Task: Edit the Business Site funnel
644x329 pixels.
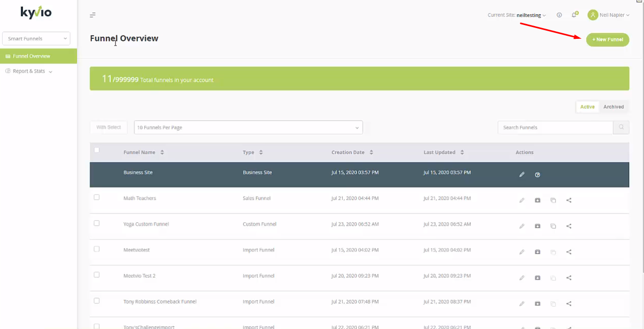Action: click(x=522, y=175)
